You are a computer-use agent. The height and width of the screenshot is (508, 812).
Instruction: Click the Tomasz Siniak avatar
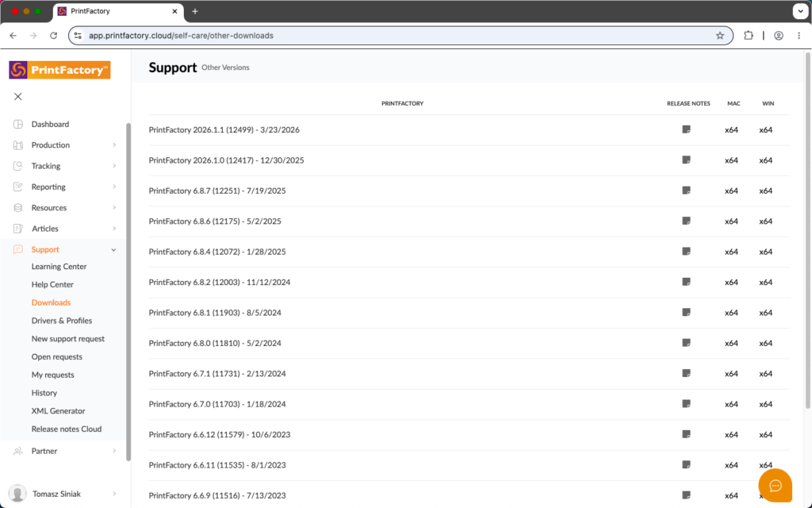tap(17, 494)
